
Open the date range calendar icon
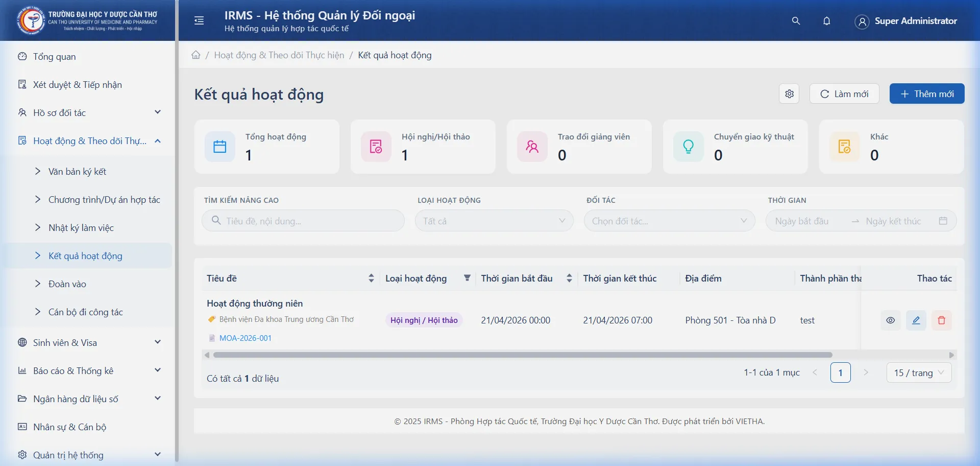pos(943,221)
